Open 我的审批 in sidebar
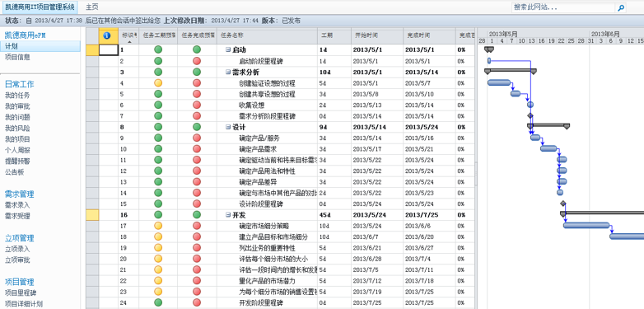644x309 pixels. point(17,106)
